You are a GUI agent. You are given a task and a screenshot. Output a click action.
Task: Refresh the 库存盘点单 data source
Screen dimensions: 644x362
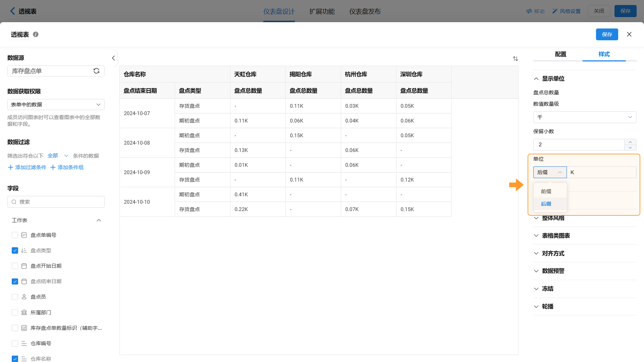[x=96, y=71]
